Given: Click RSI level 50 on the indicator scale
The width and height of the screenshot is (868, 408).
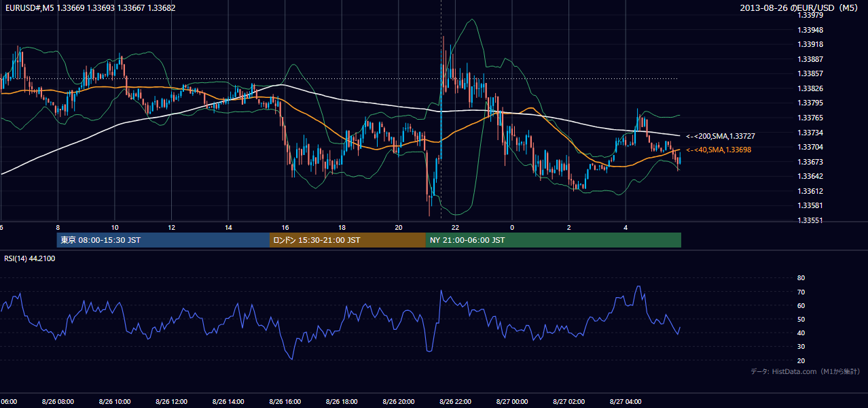Looking at the screenshot, I should coord(801,319).
